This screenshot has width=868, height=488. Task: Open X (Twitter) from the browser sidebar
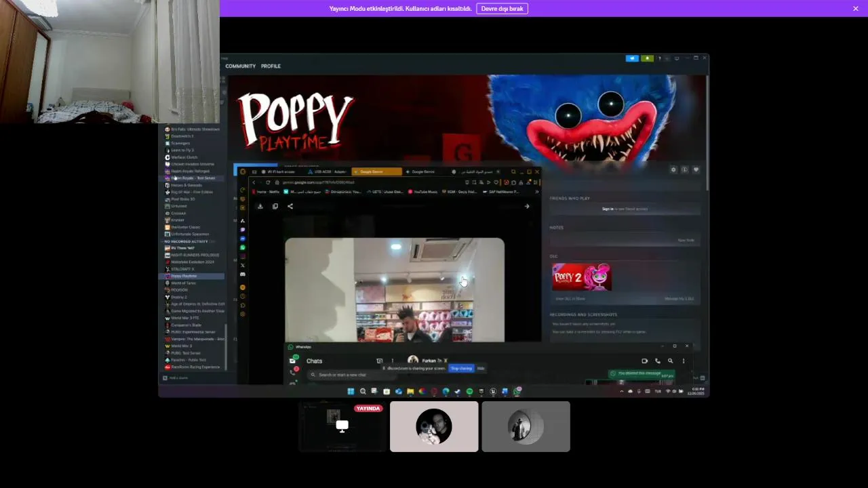click(243, 266)
